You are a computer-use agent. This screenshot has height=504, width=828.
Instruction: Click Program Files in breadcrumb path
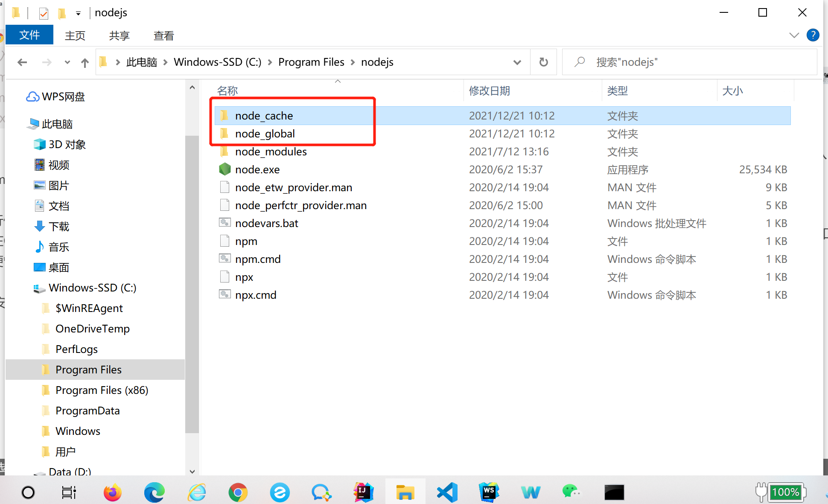click(x=311, y=62)
